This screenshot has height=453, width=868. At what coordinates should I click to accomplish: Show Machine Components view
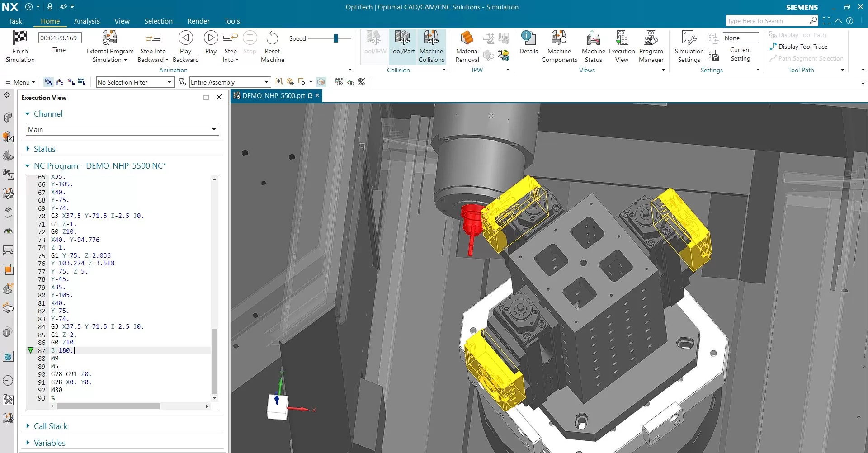pyautogui.click(x=559, y=47)
